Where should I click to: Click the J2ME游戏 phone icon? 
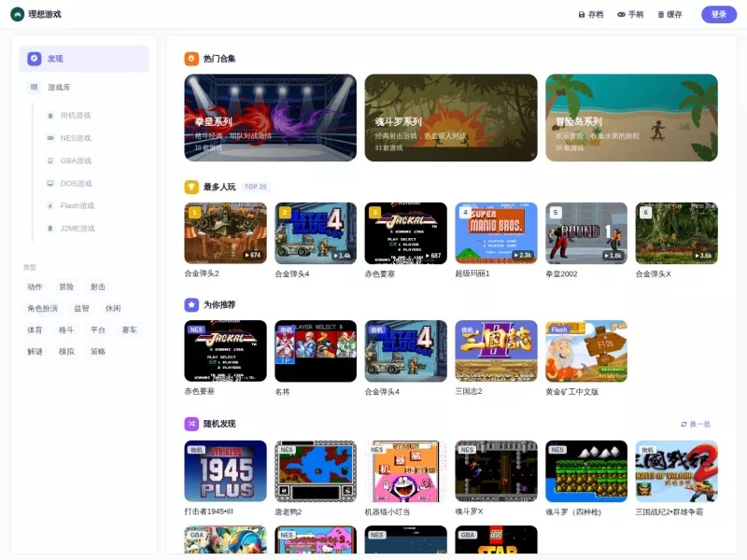(x=50, y=229)
